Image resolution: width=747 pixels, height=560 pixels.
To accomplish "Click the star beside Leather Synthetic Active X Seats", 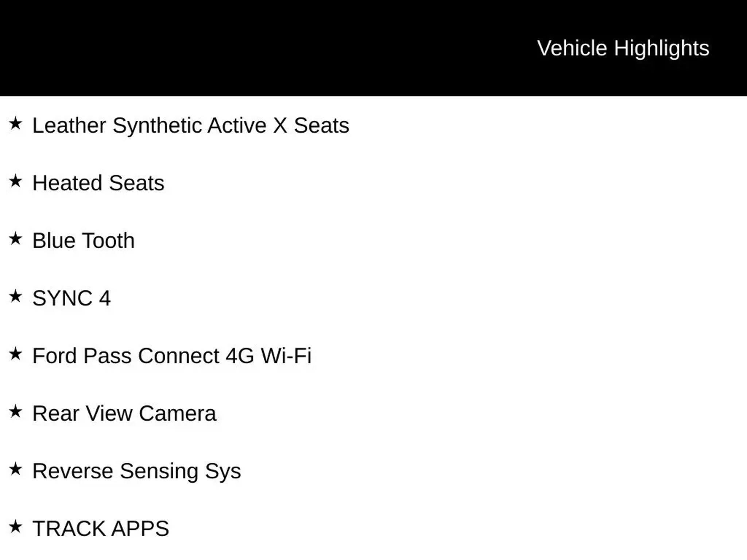I will [x=15, y=124].
